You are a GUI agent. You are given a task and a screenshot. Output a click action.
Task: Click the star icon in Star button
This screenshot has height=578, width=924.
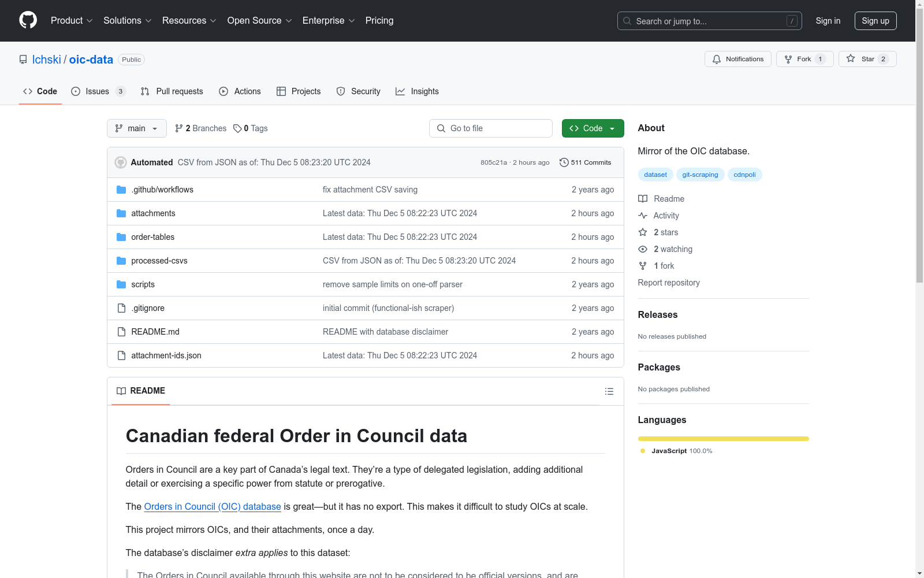pyautogui.click(x=851, y=58)
